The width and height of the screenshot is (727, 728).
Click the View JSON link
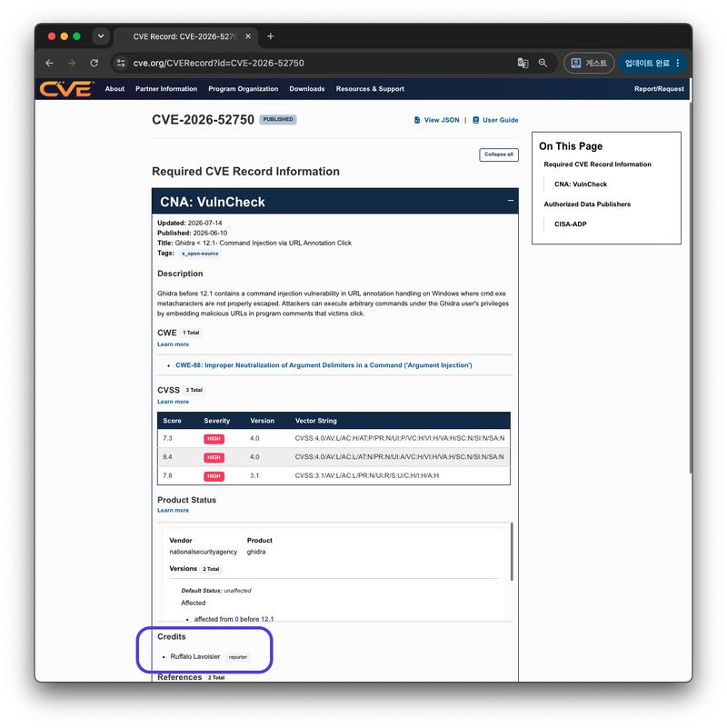[436, 120]
